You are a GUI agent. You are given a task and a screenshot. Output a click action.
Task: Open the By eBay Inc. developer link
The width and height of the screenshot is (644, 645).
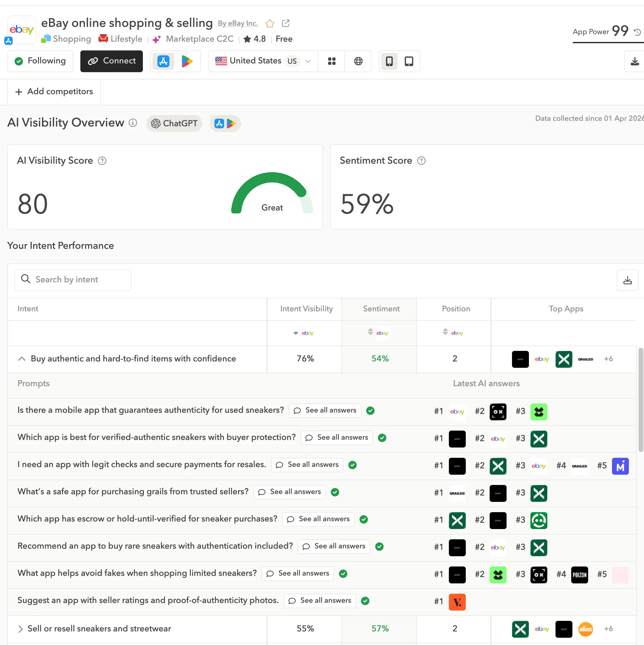(x=237, y=23)
